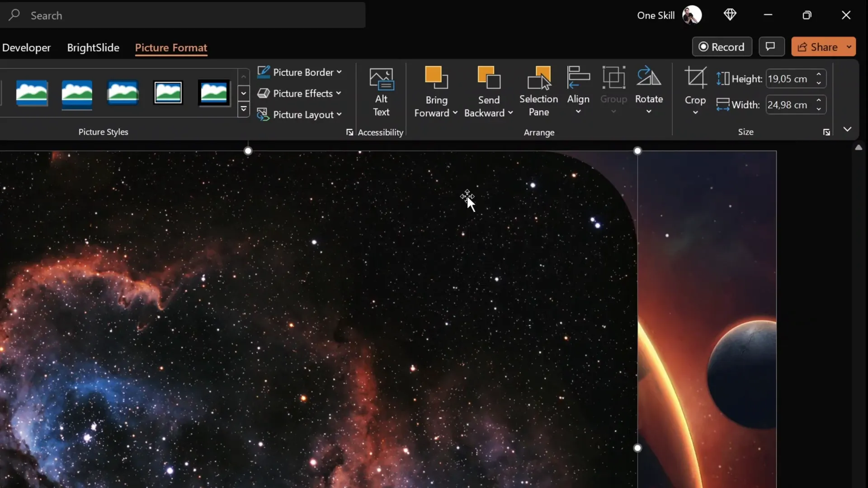
Task: Open the BrightSlide tab
Action: (x=93, y=47)
